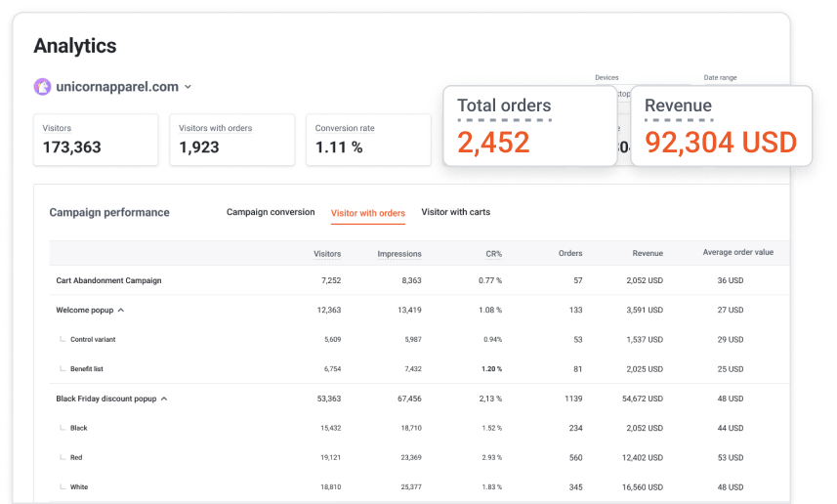837x504 pixels.
Task: Collapse the Welcome popup campaign row
Action: click(x=121, y=311)
